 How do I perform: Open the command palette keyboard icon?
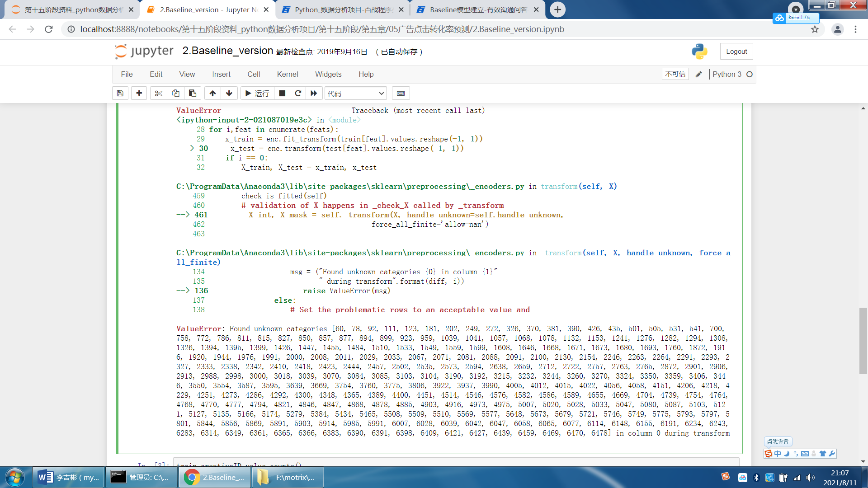pyautogui.click(x=401, y=94)
